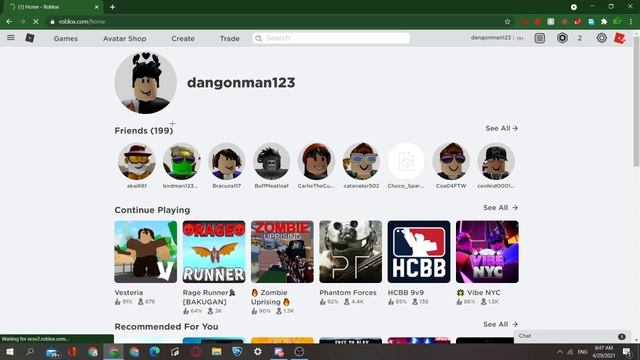Image resolution: width=640 pixels, height=360 pixels.
Task: Click the Phantom Forces game title
Action: [348, 293]
